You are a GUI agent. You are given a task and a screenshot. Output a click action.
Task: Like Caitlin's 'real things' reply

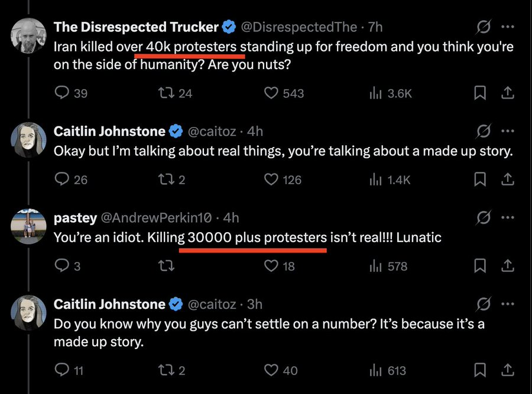(271, 180)
